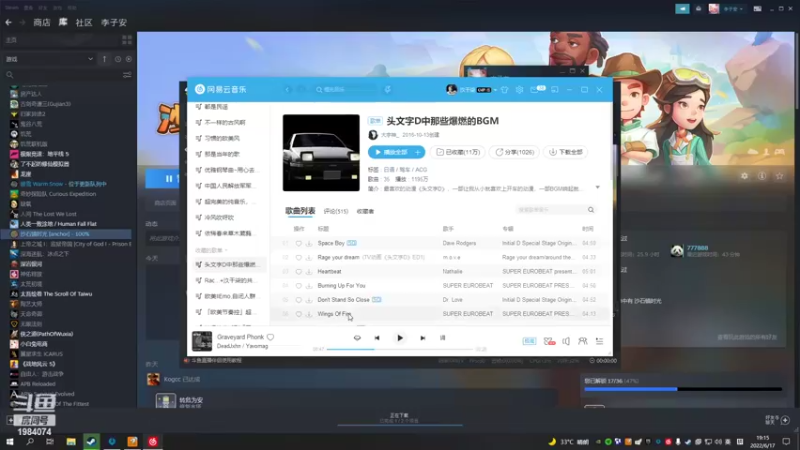Seek within the song progress bar
The image size is (800, 450).
click(x=399, y=349)
